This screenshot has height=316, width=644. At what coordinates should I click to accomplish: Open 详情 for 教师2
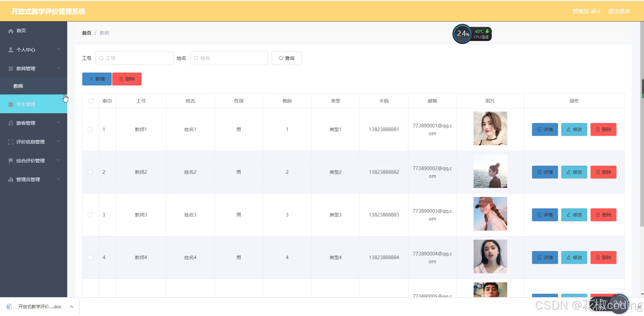coord(545,172)
